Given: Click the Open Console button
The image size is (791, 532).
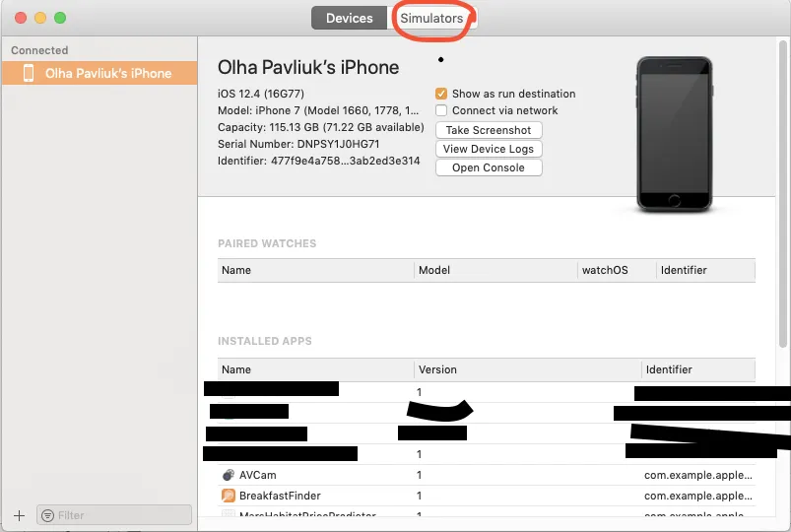Looking at the screenshot, I should coord(489,167).
